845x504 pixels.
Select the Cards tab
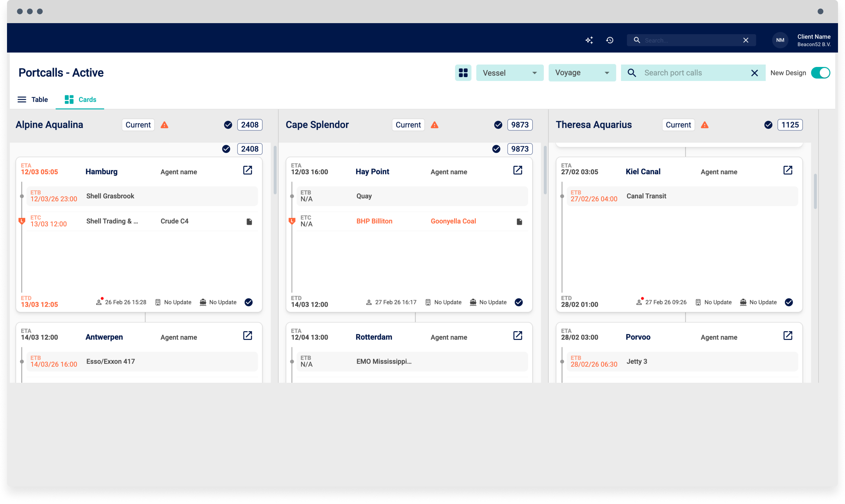click(80, 100)
